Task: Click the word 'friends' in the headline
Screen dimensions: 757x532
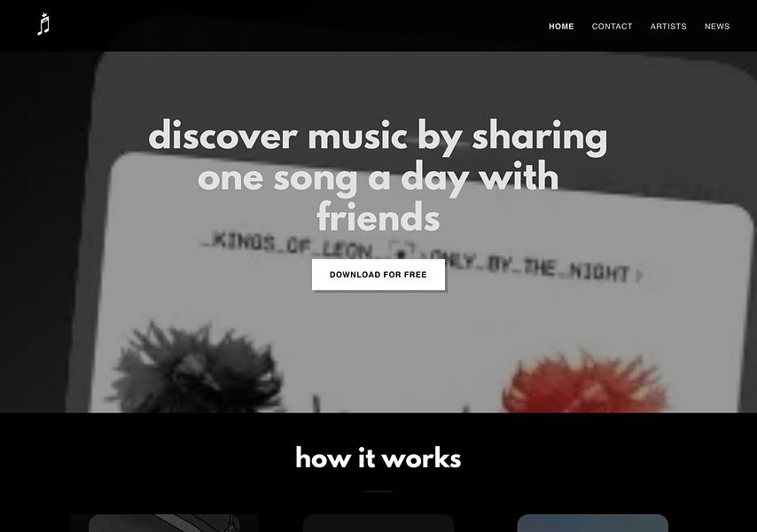Action: pyautogui.click(x=378, y=217)
